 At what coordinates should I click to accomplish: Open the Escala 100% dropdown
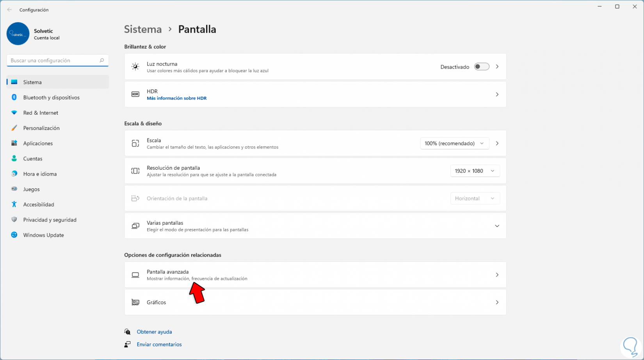pos(454,144)
